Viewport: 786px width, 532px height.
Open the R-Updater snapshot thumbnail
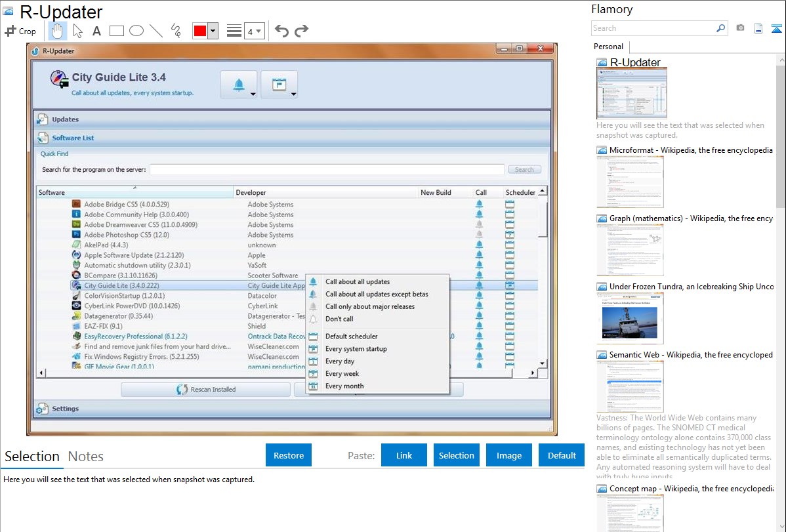click(x=632, y=94)
